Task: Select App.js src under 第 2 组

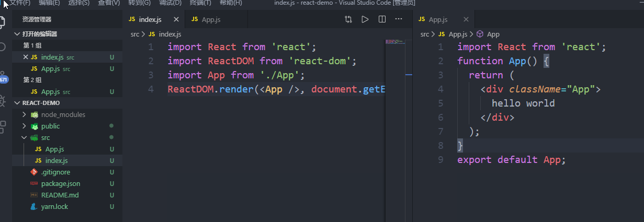Action: coord(67,91)
